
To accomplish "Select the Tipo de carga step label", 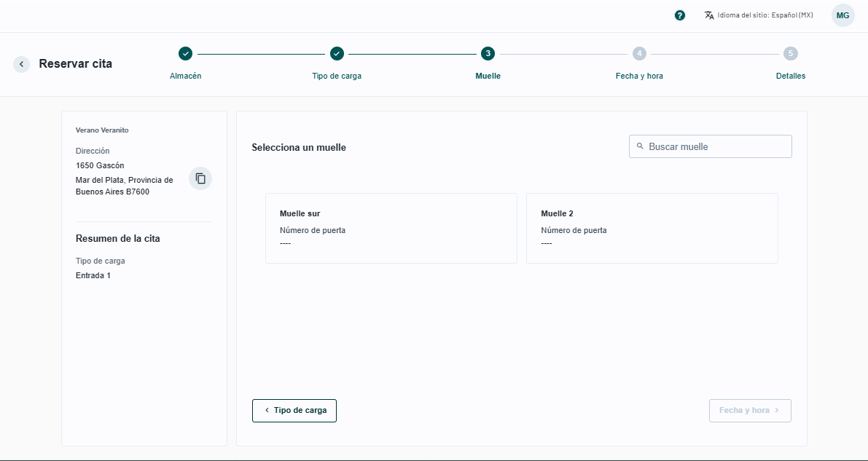I will coord(337,76).
